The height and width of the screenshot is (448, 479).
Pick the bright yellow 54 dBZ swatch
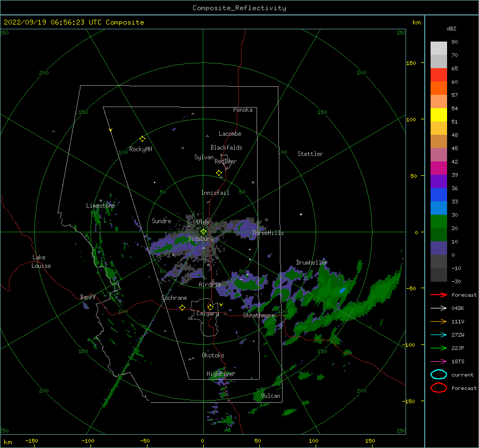[439, 115]
